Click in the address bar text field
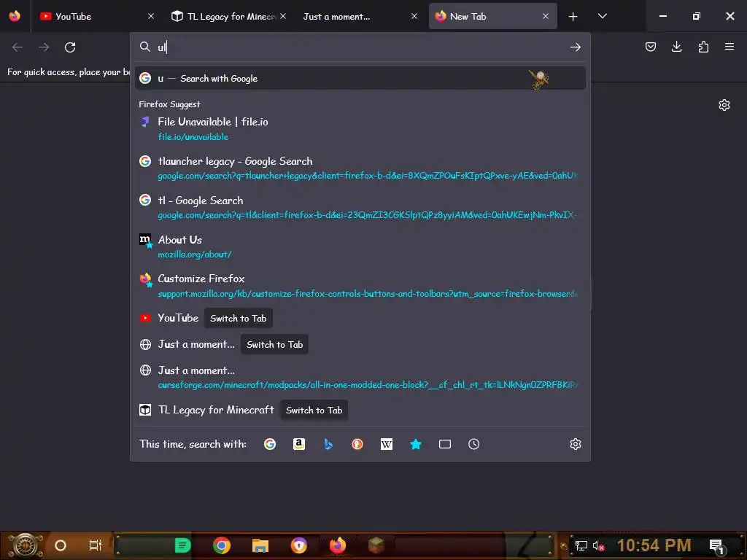The image size is (747, 560). (x=360, y=47)
